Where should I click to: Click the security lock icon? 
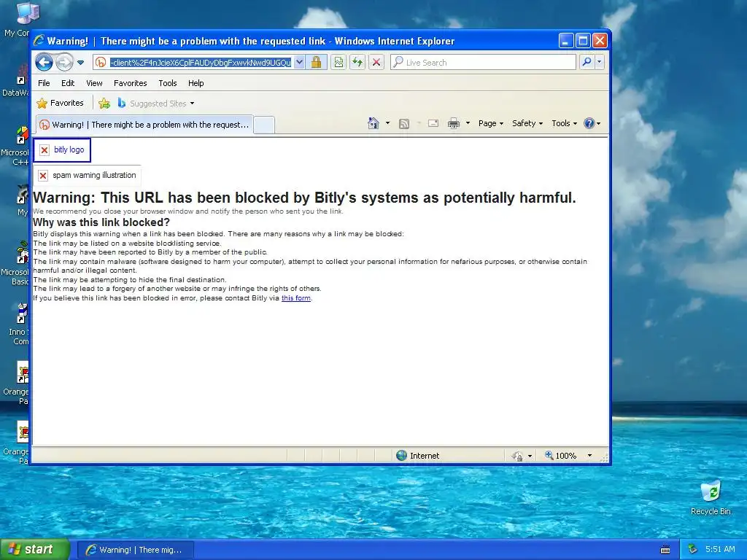click(x=316, y=63)
